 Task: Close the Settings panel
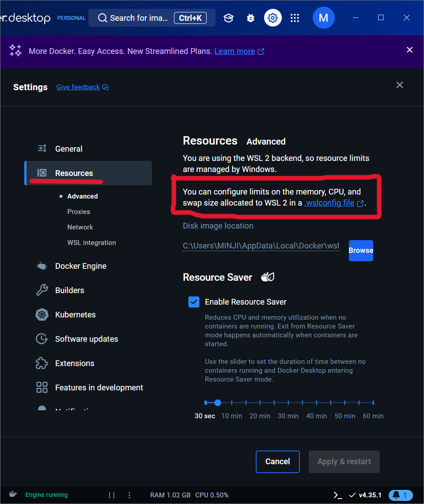point(400,85)
